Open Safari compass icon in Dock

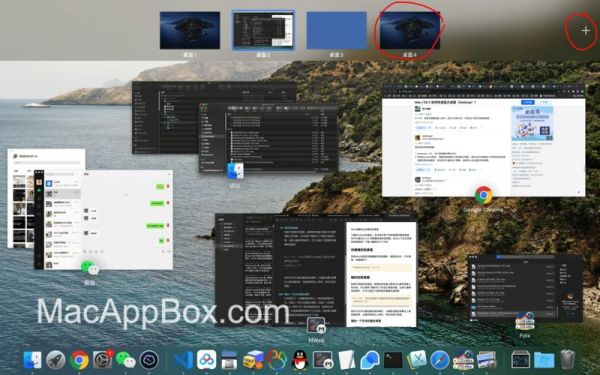pos(440,360)
